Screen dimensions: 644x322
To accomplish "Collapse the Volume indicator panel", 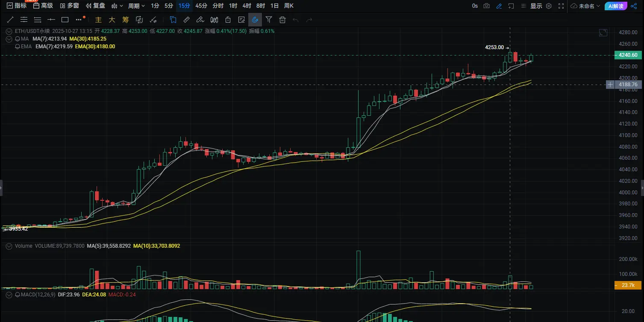I will click(10, 246).
